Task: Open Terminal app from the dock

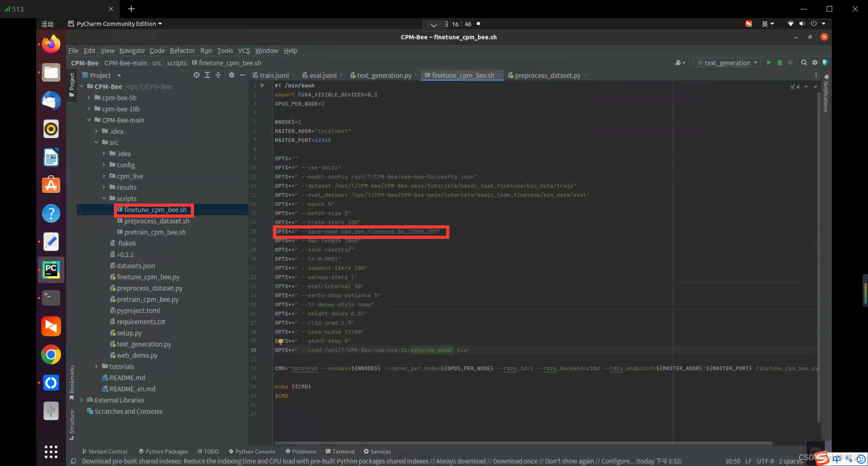Action: click(x=51, y=298)
